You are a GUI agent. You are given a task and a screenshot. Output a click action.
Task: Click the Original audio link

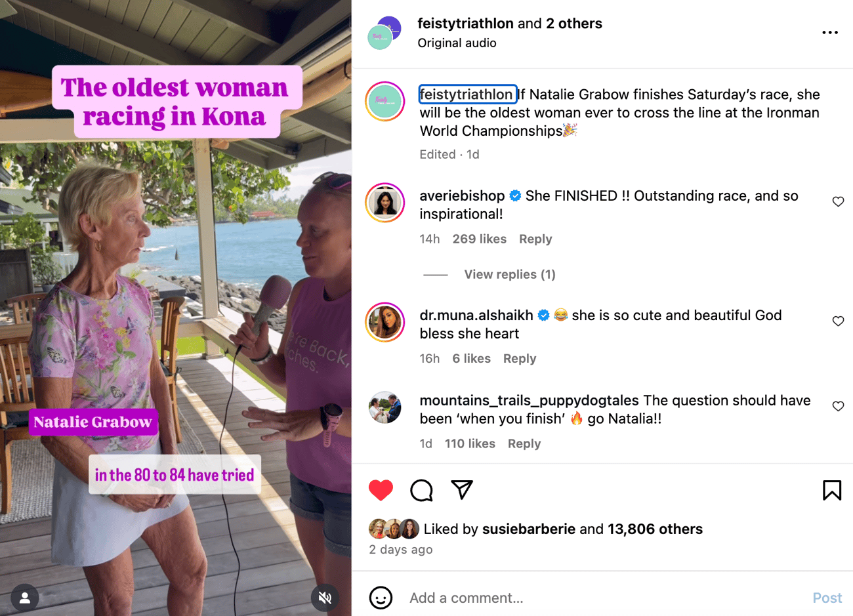click(457, 43)
